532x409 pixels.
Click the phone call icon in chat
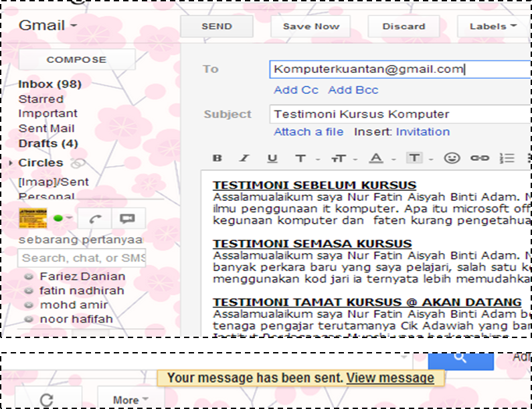point(94,219)
